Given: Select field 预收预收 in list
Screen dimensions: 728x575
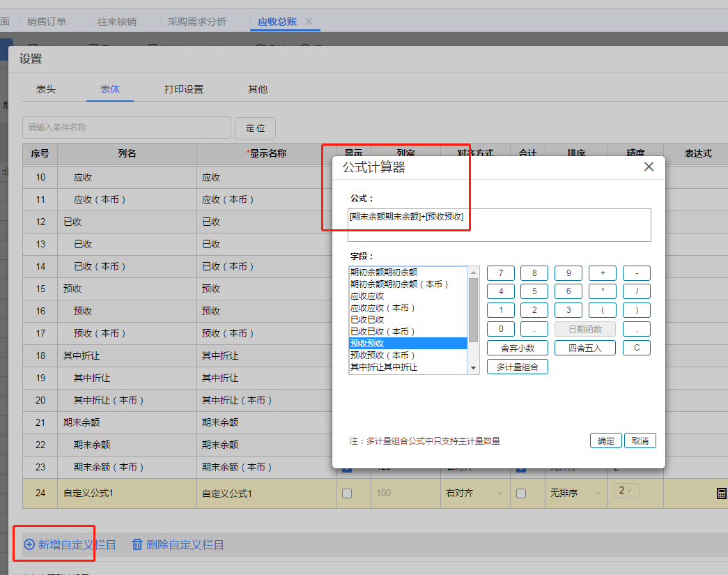Looking at the screenshot, I should 408,343.
